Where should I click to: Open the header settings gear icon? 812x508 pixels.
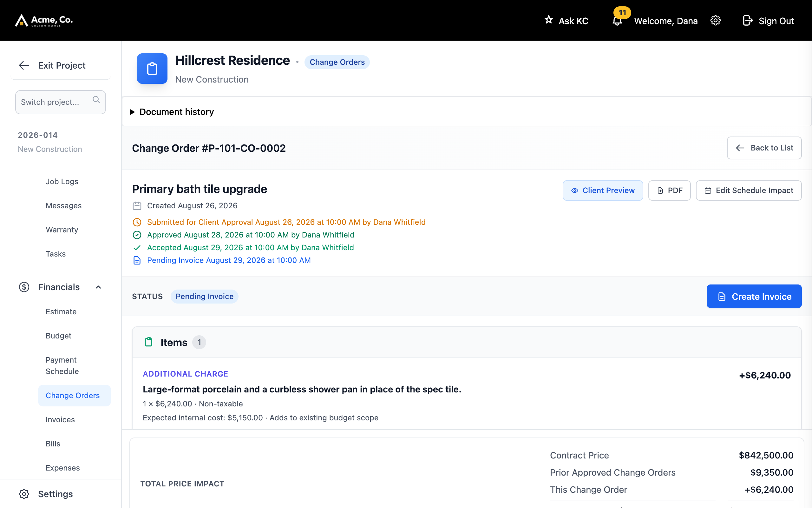715,21
